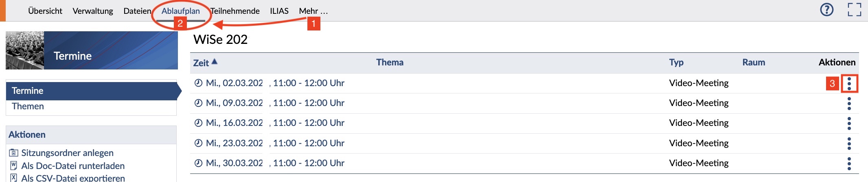Open three-dot menu for 23.03 appointment
This screenshot has height=182, width=868.
tap(849, 143)
